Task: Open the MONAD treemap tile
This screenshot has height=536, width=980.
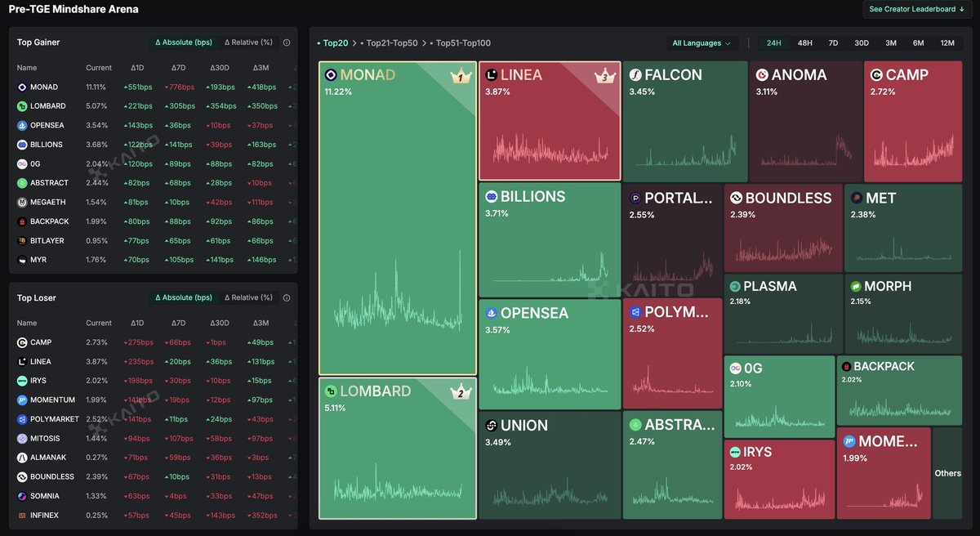Action: coord(398,218)
